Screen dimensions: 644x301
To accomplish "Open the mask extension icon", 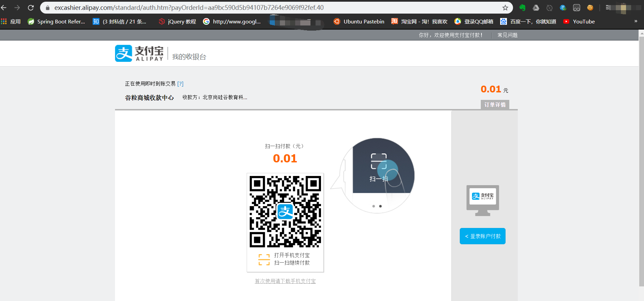I will click(x=576, y=7).
